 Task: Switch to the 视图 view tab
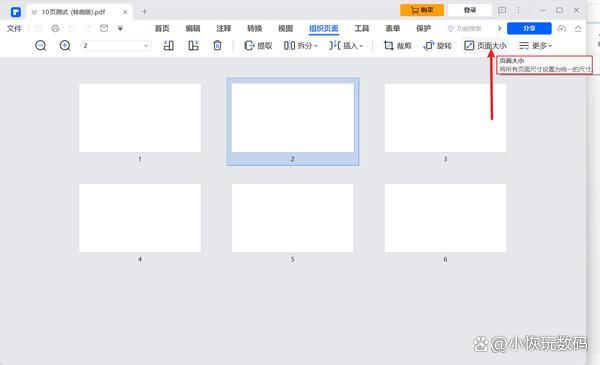pyautogui.click(x=285, y=28)
